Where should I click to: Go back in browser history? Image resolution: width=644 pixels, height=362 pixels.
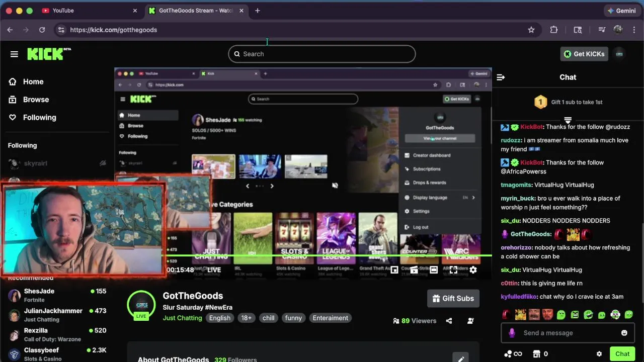click(10, 30)
